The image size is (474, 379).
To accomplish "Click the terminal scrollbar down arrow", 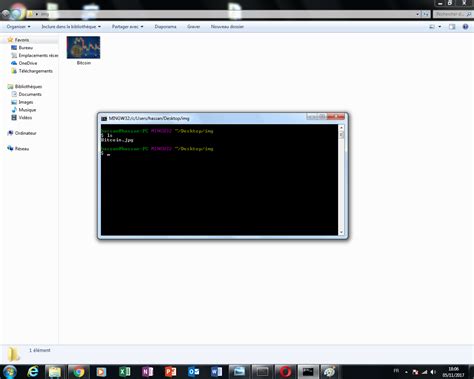I will [x=341, y=232].
